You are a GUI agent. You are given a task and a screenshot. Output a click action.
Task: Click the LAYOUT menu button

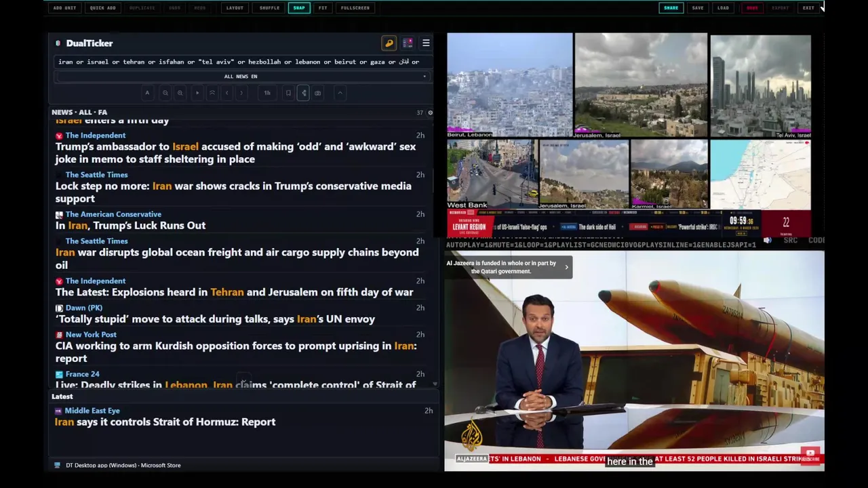[235, 8]
